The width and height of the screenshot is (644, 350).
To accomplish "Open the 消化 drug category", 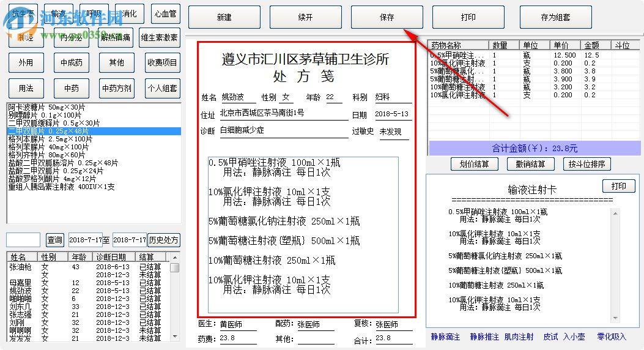I will (130, 14).
